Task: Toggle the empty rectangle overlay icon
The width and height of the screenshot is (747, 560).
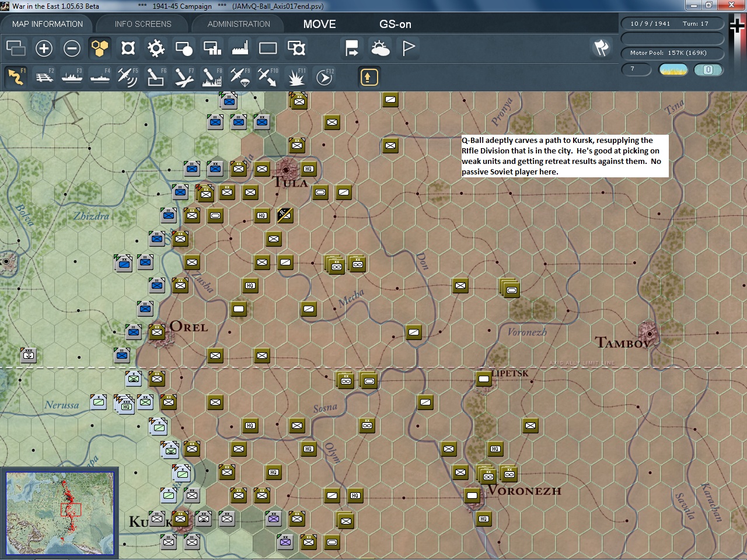Action: [268, 48]
